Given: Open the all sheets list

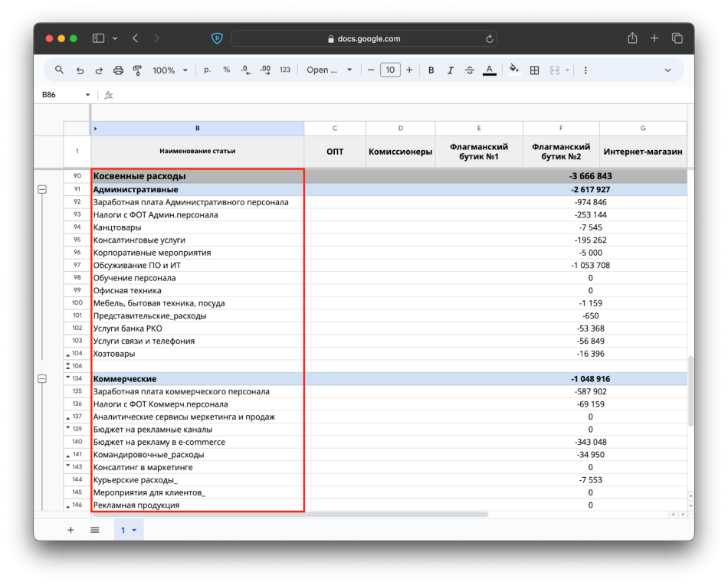Looking at the screenshot, I should pyautogui.click(x=95, y=530).
